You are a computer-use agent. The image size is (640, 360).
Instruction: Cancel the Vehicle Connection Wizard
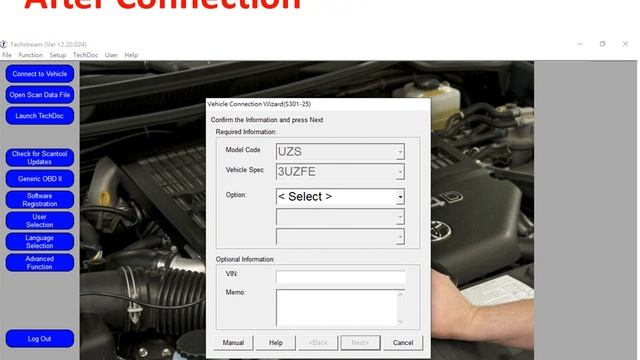point(403,343)
